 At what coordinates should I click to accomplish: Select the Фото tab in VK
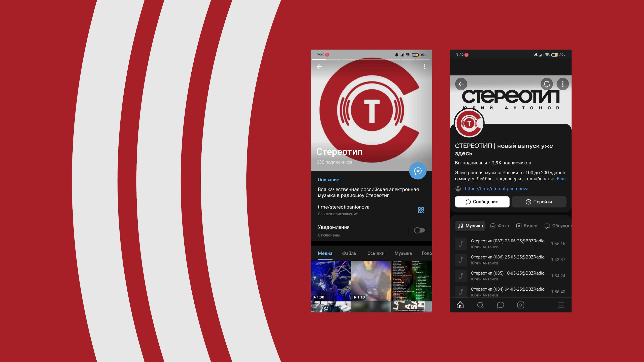pos(500,226)
